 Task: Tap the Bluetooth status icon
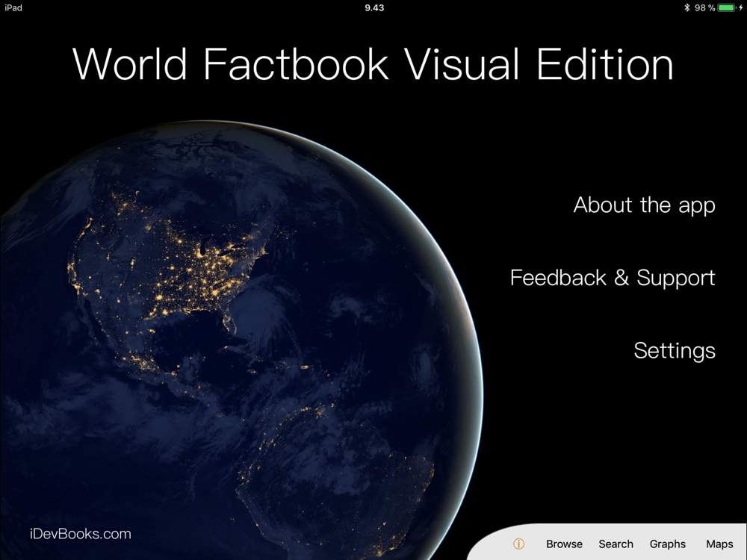point(686,7)
